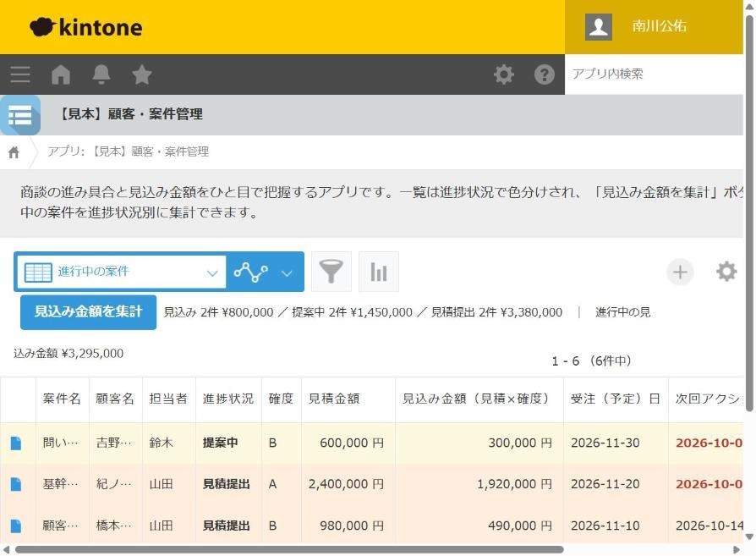The width and height of the screenshot is (756, 556).
Task: Open app settings gear near plus button
Action: pyautogui.click(x=726, y=272)
